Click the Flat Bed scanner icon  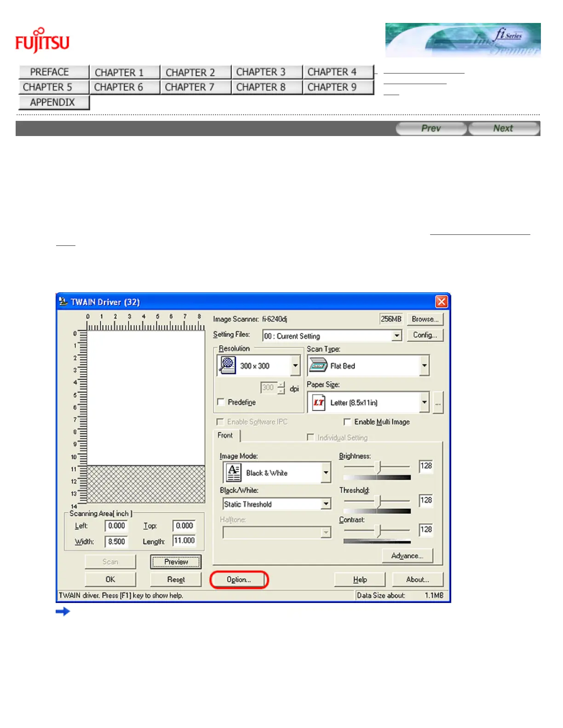(318, 366)
